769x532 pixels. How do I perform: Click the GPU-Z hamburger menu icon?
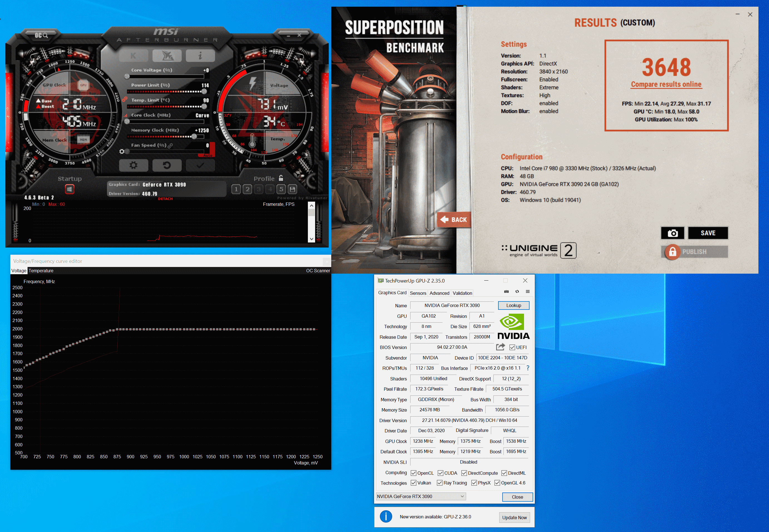click(x=528, y=292)
